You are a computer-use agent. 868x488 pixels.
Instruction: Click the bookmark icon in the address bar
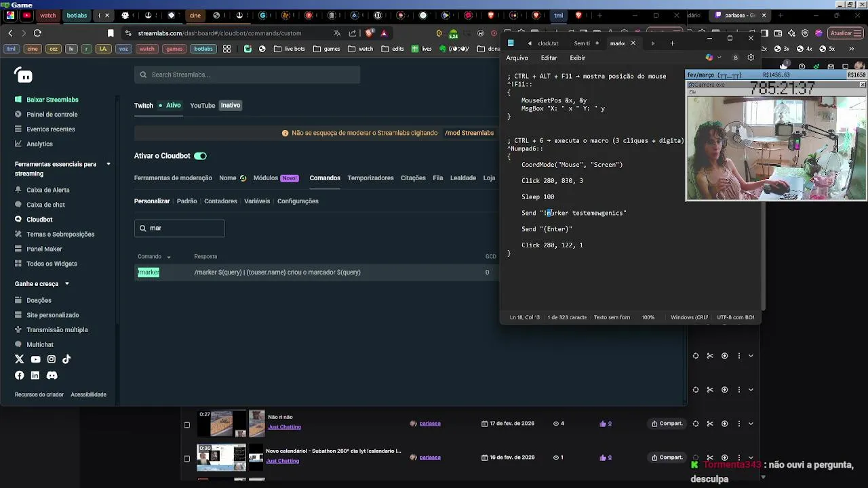pyautogui.click(x=111, y=33)
